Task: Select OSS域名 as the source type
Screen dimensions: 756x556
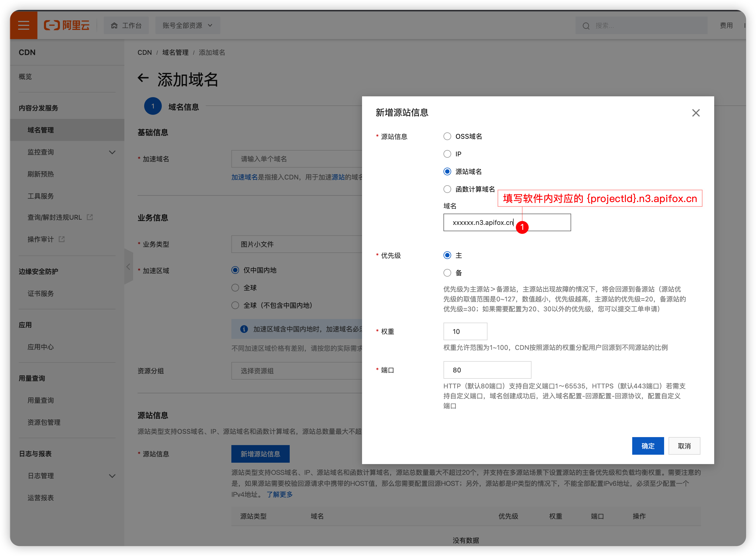Action: (x=447, y=136)
